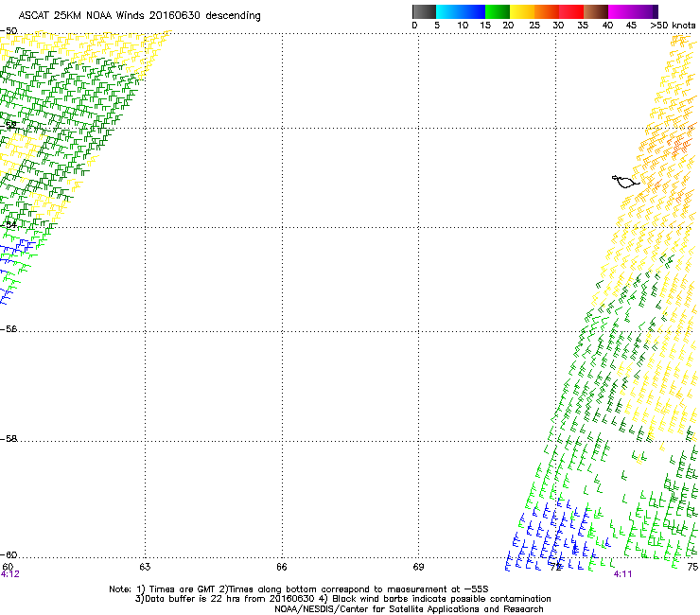Click the '75' longitude label
The image size is (700, 615).
692,567
